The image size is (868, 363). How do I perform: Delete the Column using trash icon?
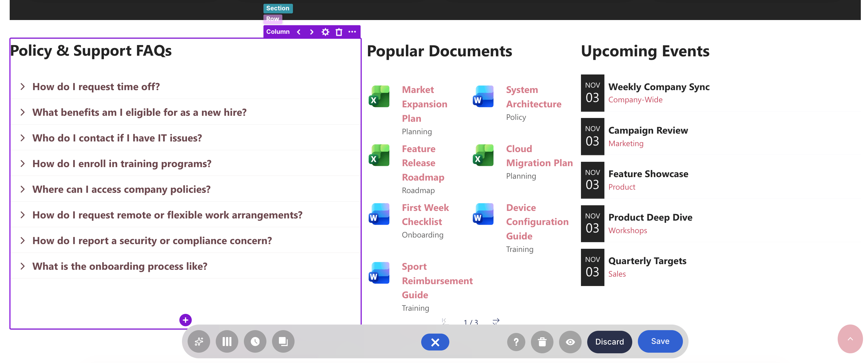point(339,32)
